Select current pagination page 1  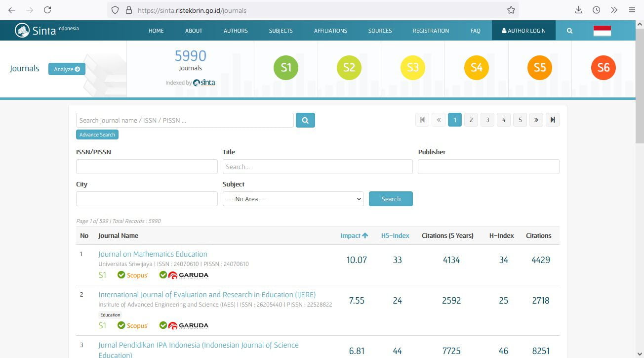click(455, 120)
